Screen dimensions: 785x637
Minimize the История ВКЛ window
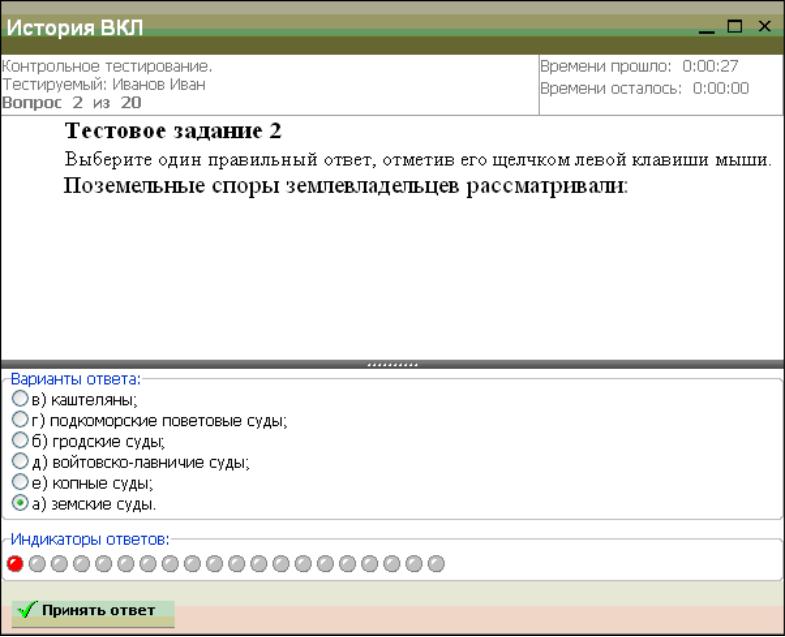[706, 28]
